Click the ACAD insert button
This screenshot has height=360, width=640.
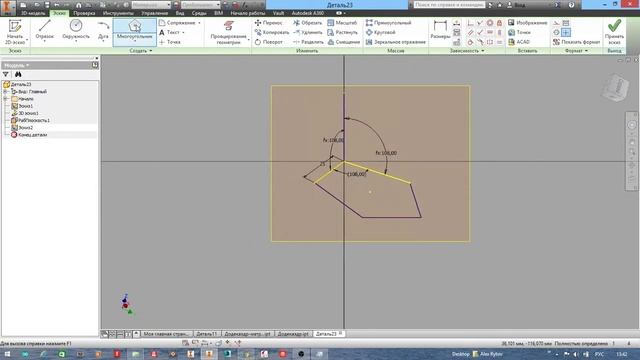click(x=519, y=42)
